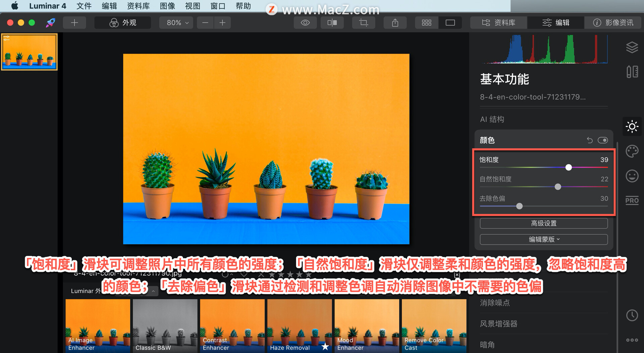This screenshot has height=353, width=644.
Task: Toggle the before/after compare view
Action: tap(332, 22)
